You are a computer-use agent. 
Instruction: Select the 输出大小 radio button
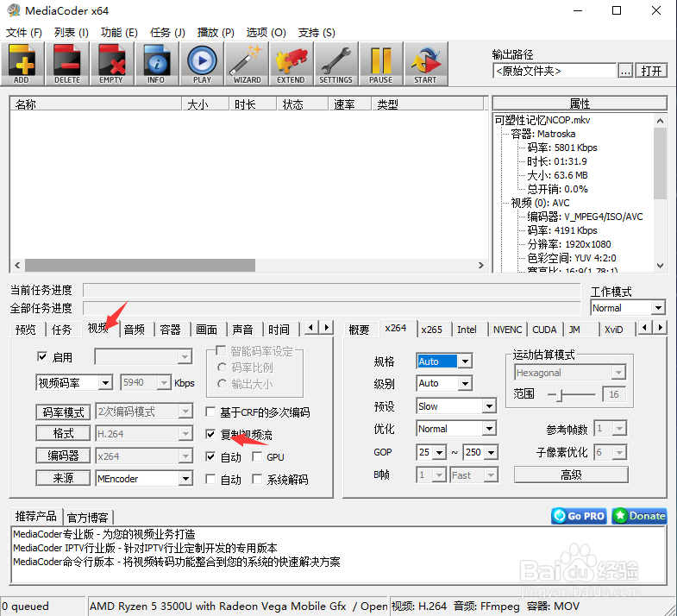(x=222, y=384)
